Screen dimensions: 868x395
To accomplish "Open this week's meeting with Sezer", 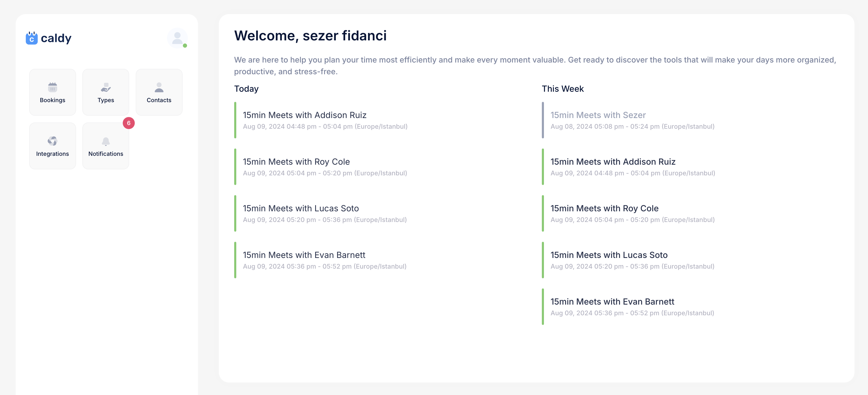I will 687,120.
